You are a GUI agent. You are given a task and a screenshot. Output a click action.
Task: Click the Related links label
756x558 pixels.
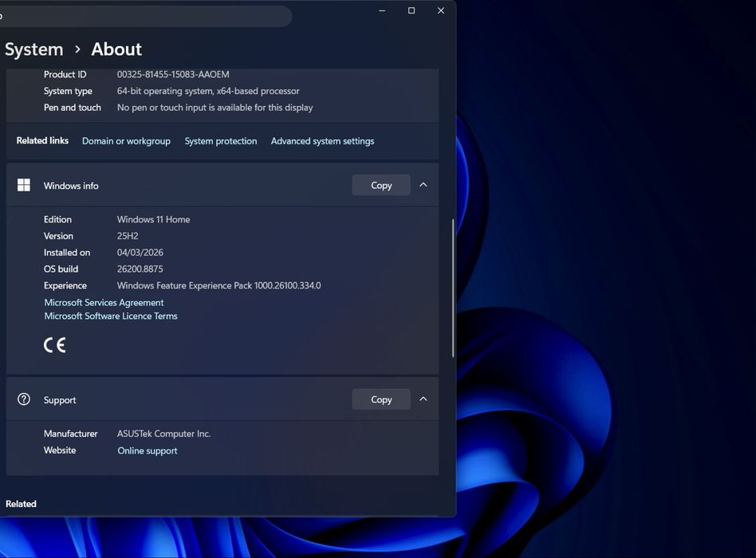point(42,141)
